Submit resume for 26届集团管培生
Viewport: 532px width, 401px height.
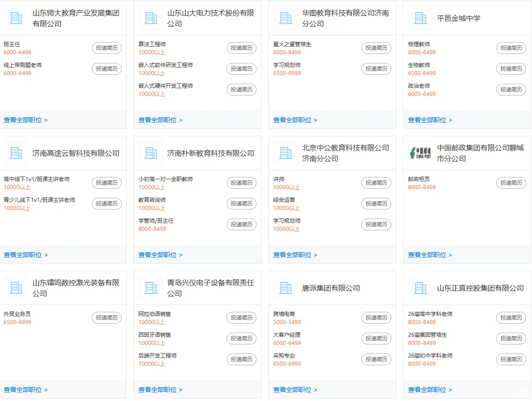(511, 338)
